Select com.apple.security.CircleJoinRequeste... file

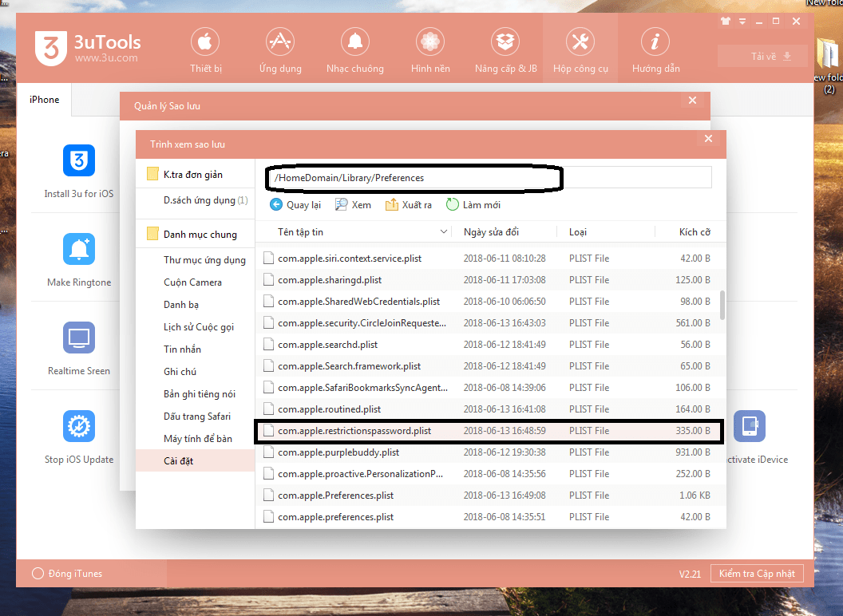[488, 323]
